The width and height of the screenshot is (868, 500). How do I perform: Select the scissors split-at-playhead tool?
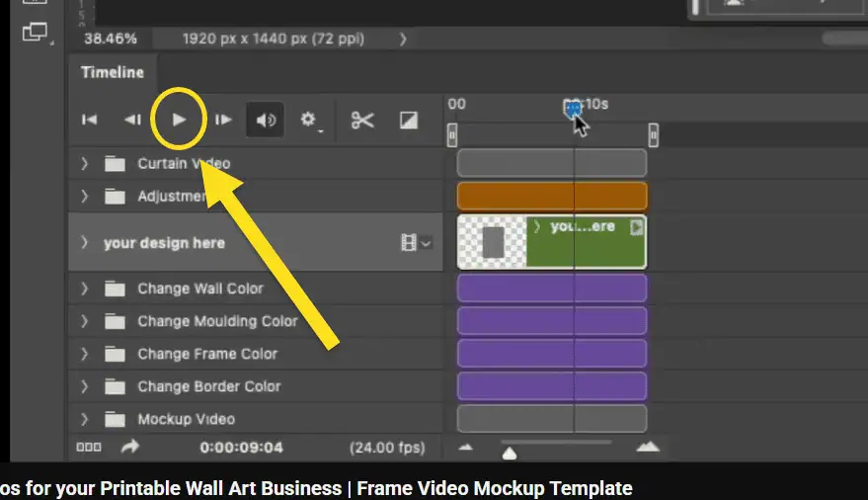(x=362, y=120)
